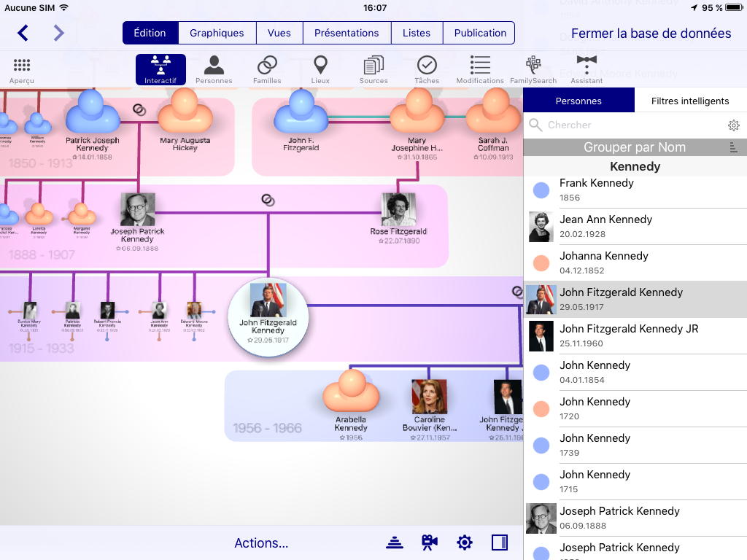Open the Sources section
This screenshot has height=560, width=747.
point(373,69)
